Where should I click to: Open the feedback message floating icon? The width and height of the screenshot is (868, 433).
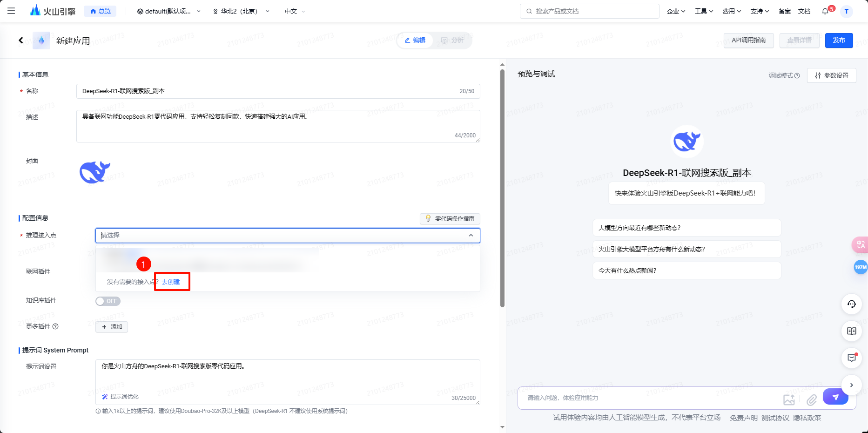point(851,358)
